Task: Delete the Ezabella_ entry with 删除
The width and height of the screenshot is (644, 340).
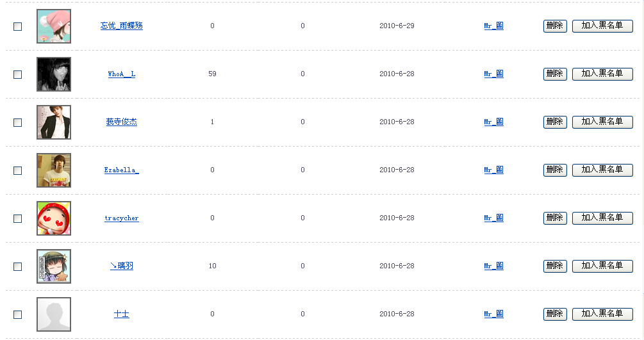Action: (555, 170)
